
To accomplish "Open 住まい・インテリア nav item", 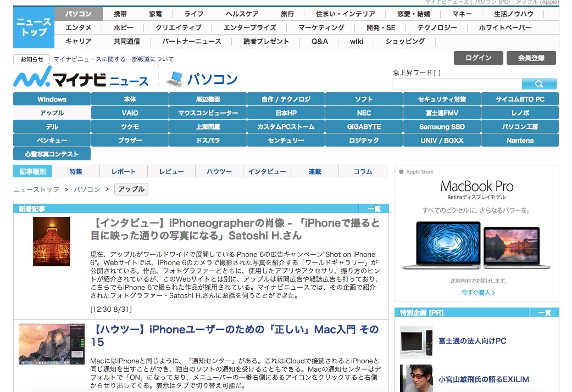I will point(345,14).
